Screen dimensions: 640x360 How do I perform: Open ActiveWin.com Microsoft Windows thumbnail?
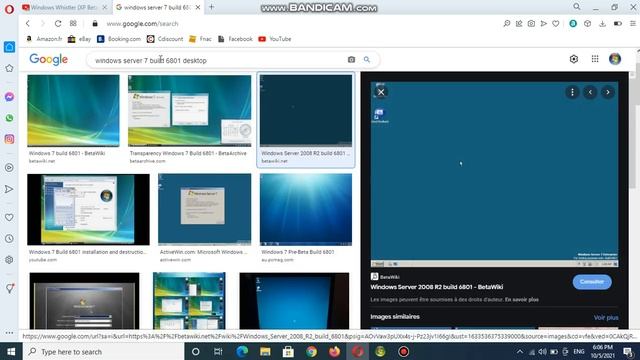click(x=204, y=209)
